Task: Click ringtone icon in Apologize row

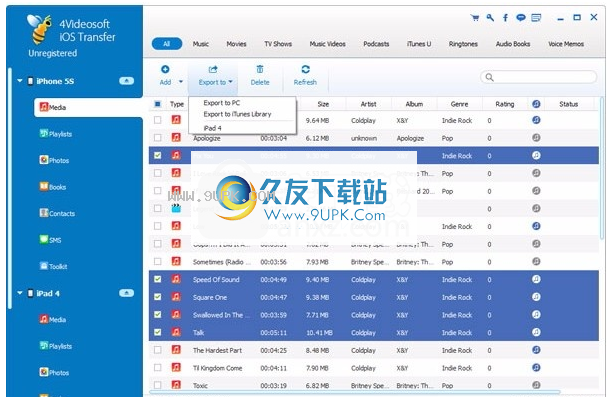Action: [x=536, y=138]
